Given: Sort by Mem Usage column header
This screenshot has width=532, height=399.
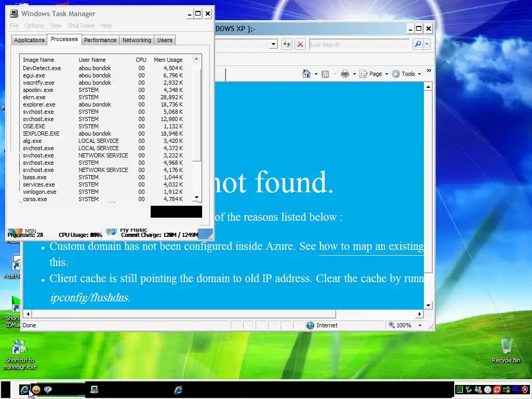Looking at the screenshot, I should pyautogui.click(x=168, y=60).
